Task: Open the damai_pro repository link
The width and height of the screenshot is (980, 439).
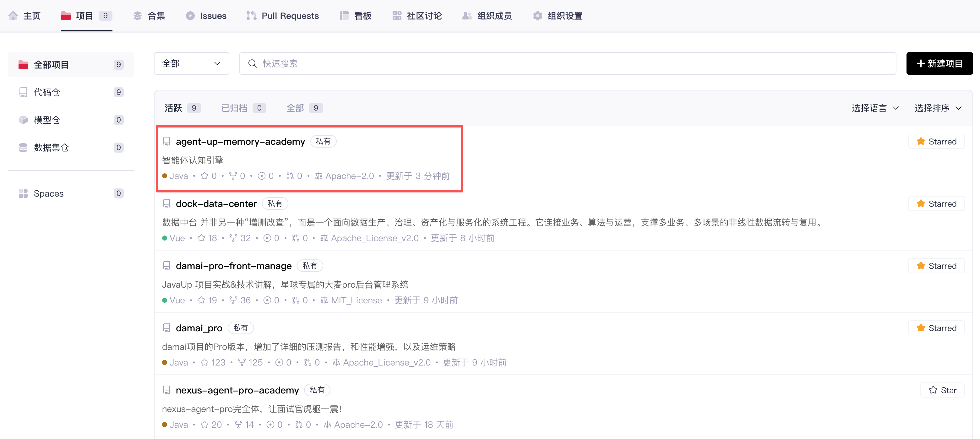Action: pos(199,328)
